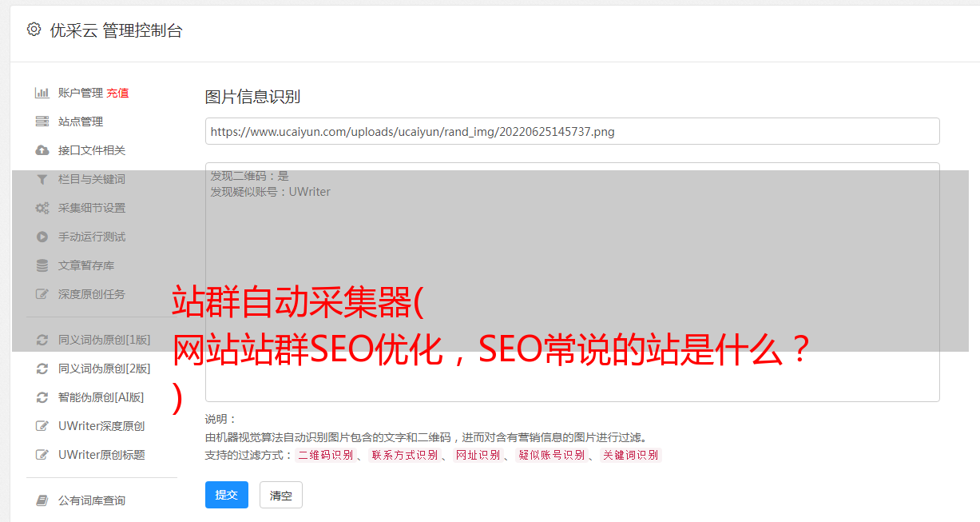This screenshot has width=980, height=522.
Task: Click the 联系方式识别 tag
Action: (404, 455)
